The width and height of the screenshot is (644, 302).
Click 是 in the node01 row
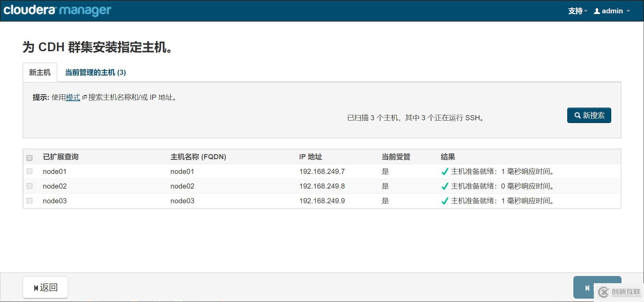point(385,171)
